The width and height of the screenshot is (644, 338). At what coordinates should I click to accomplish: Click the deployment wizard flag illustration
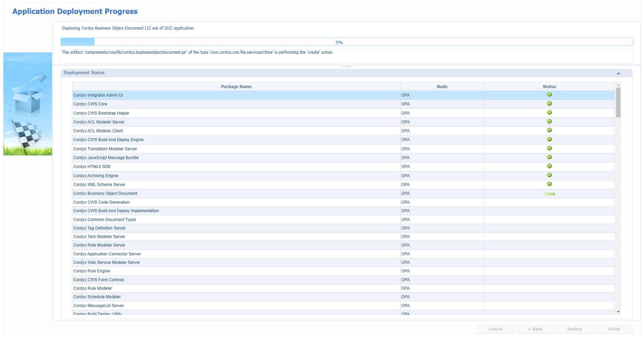(28, 104)
